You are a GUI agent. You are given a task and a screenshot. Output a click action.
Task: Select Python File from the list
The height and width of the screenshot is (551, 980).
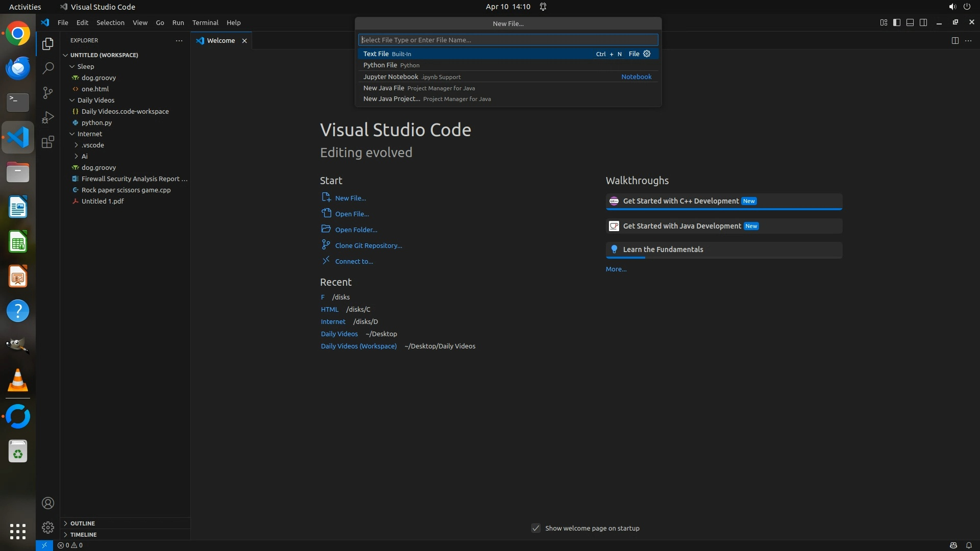(380, 65)
